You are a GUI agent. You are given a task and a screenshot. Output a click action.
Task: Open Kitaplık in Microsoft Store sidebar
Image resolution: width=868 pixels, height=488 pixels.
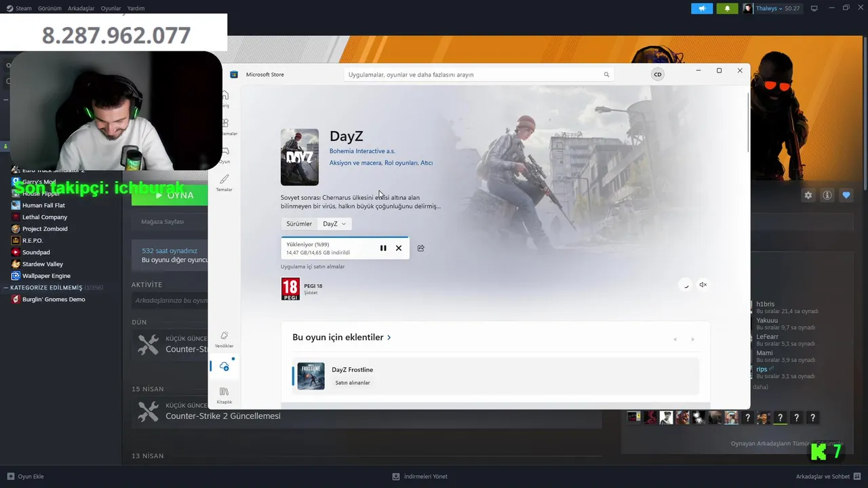point(224,395)
